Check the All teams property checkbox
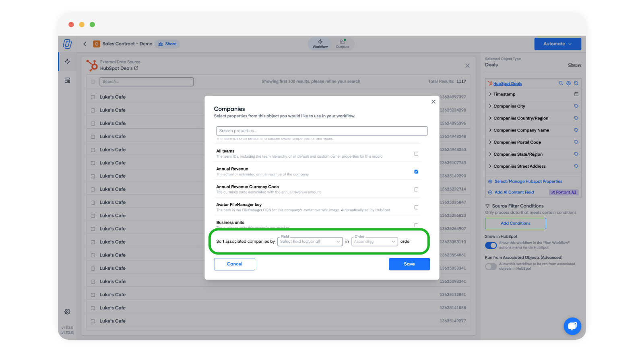Screen dimensions: 644x353 (x=416, y=154)
